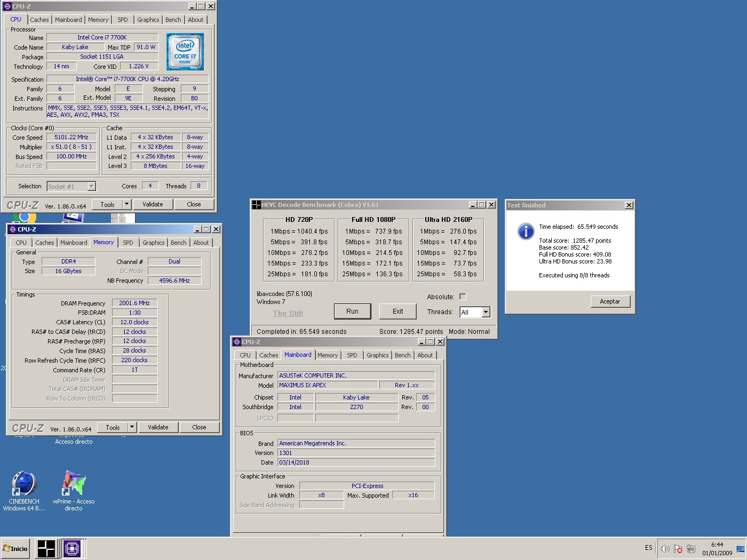The width and height of the screenshot is (747, 560).
Task: Click Tools button in CPU-Z CPU window
Action: [107, 204]
